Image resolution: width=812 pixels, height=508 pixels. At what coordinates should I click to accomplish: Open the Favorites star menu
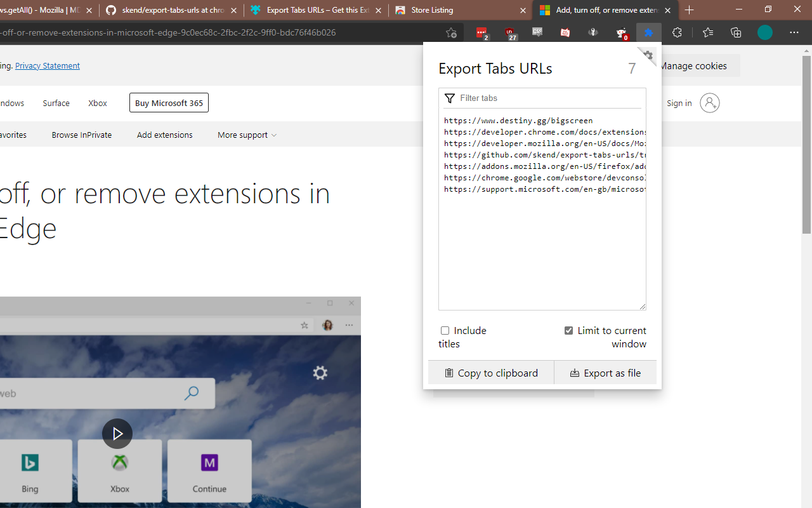point(707,32)
